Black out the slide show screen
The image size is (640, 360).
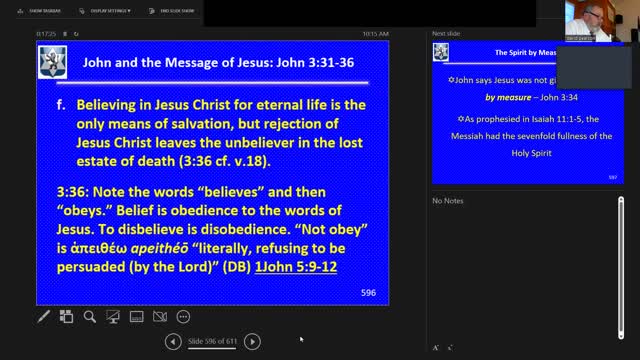[x=113, y=316]
